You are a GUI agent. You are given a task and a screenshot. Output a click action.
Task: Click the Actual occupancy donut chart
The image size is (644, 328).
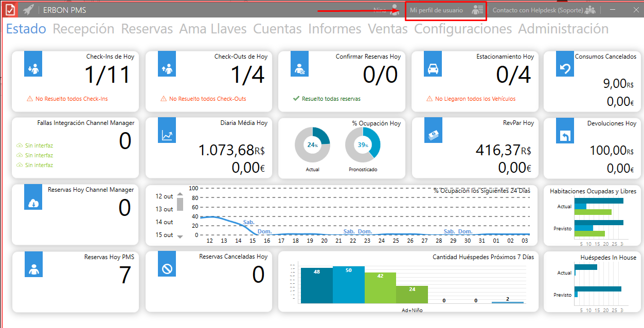tap(312, 144)
